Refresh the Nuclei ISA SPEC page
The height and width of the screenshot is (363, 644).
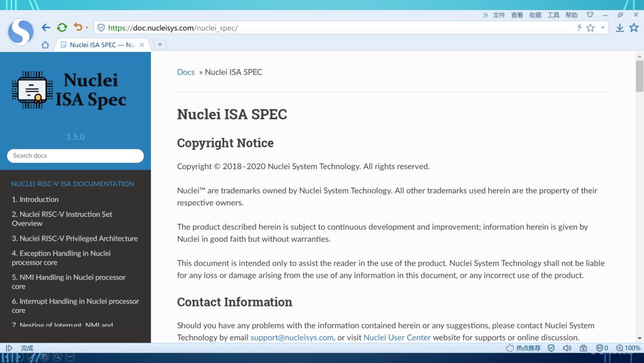click(x=61, y=27)
